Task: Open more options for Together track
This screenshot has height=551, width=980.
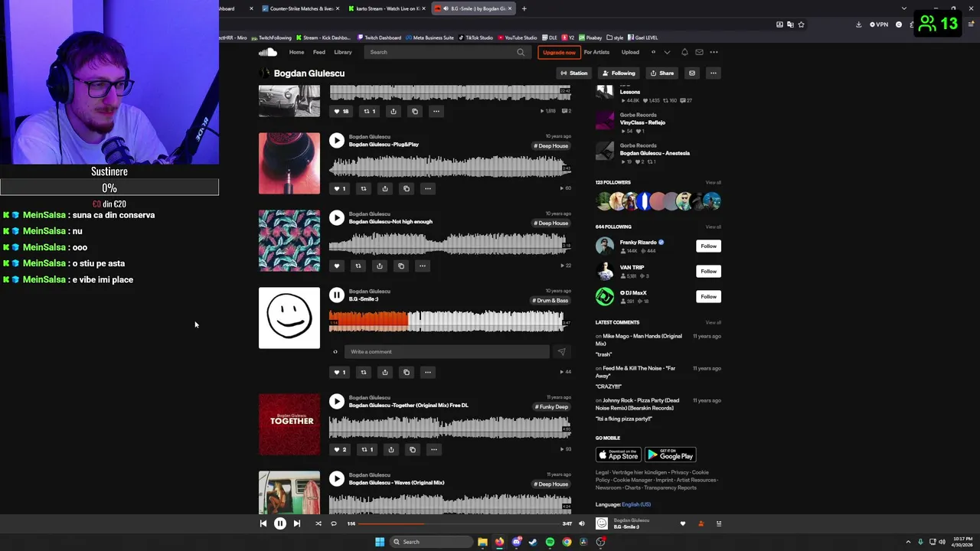Action: point(433,449)
